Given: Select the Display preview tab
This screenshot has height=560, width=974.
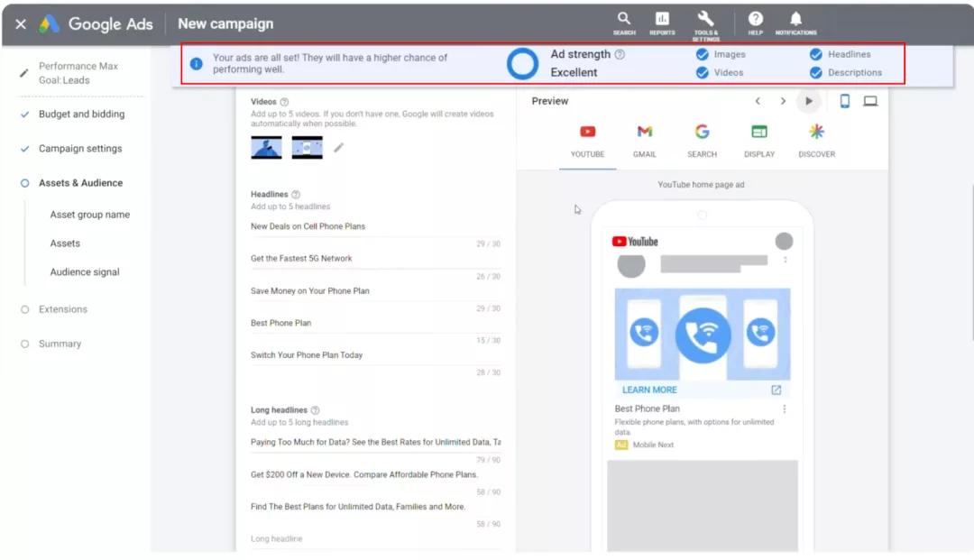Looking at the screenshot, I should [x=759, y=142].
